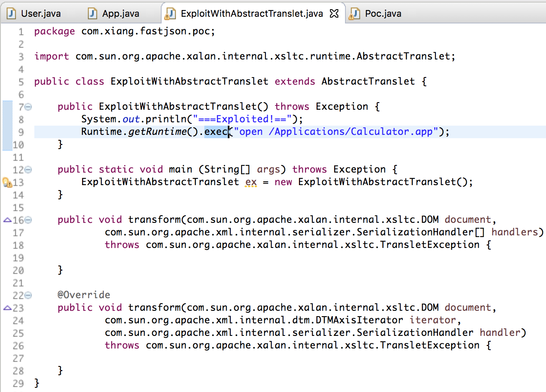Click the 'iterator' parameter on line 24
Screen dimensions: 546x392
point(433,320)
